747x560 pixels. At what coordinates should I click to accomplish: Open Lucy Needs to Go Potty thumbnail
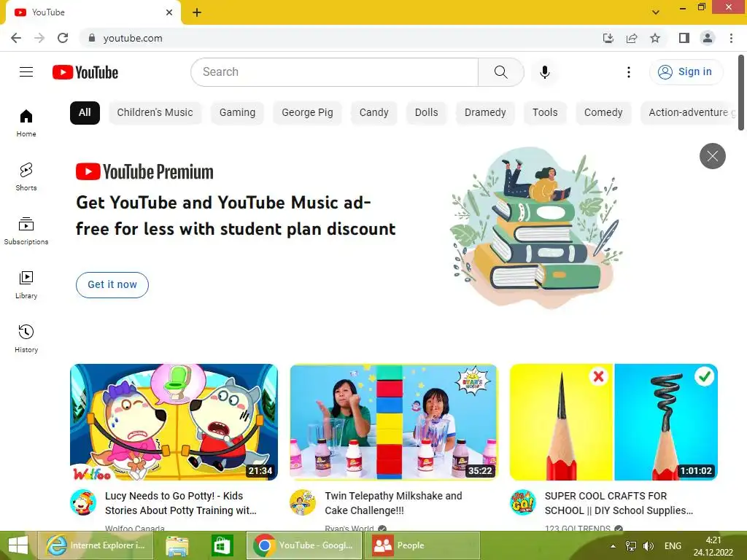(x=174, y=422)
